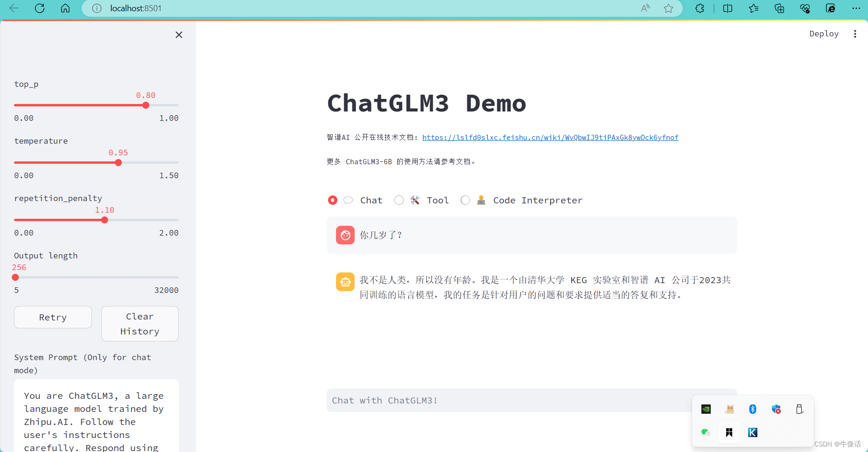
Task: Click the text 更多 ChatGLM3-6B 的使用方法
Action: click(x=401, y=162)
